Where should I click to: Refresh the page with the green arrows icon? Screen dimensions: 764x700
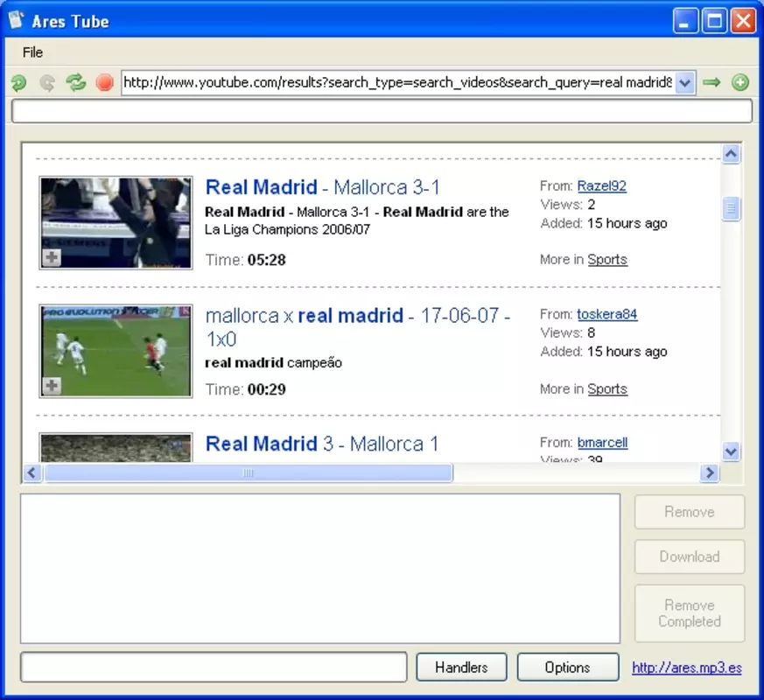pos(75,83)
